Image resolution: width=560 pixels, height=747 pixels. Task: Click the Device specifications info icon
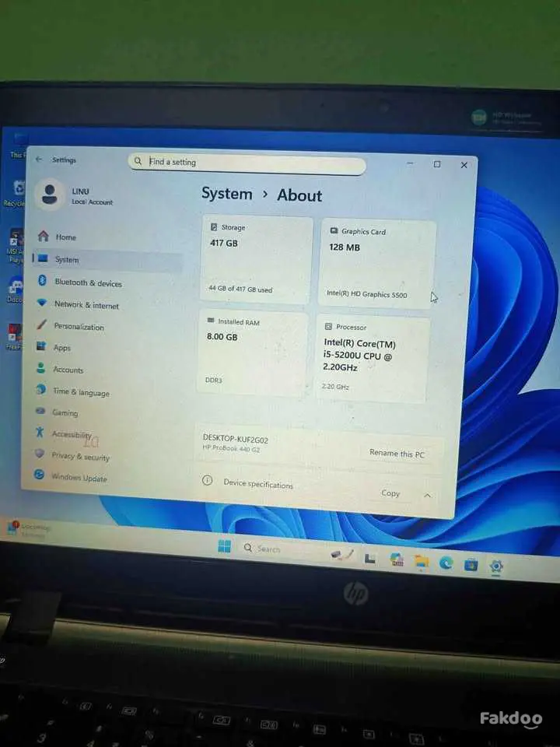click(207, 480)
